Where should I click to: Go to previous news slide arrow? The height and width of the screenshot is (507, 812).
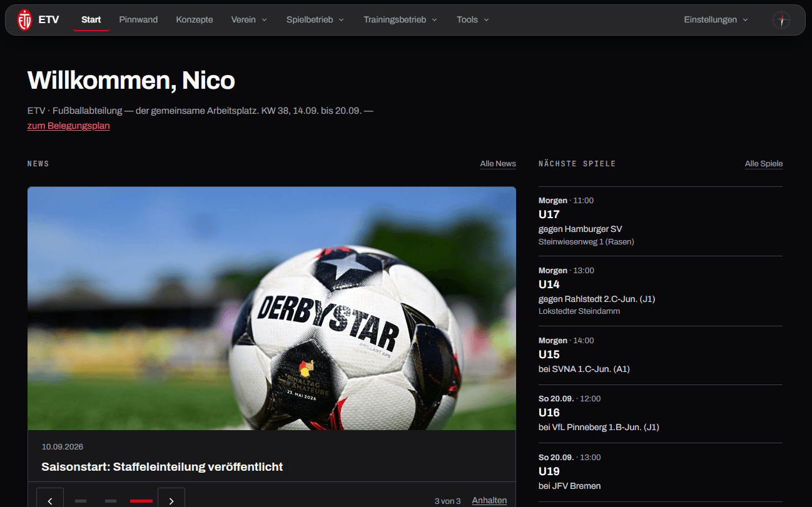(50, 501)
